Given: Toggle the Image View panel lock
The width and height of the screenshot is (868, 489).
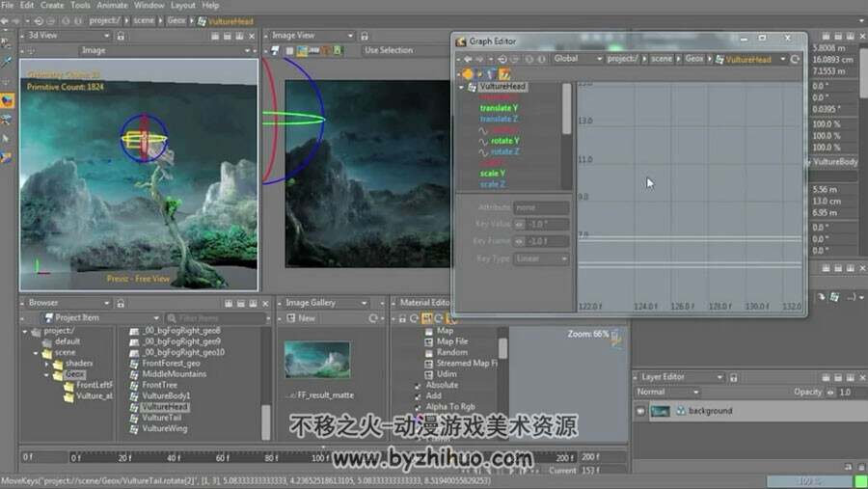Looking at the screenshot, I should point(364,36).
